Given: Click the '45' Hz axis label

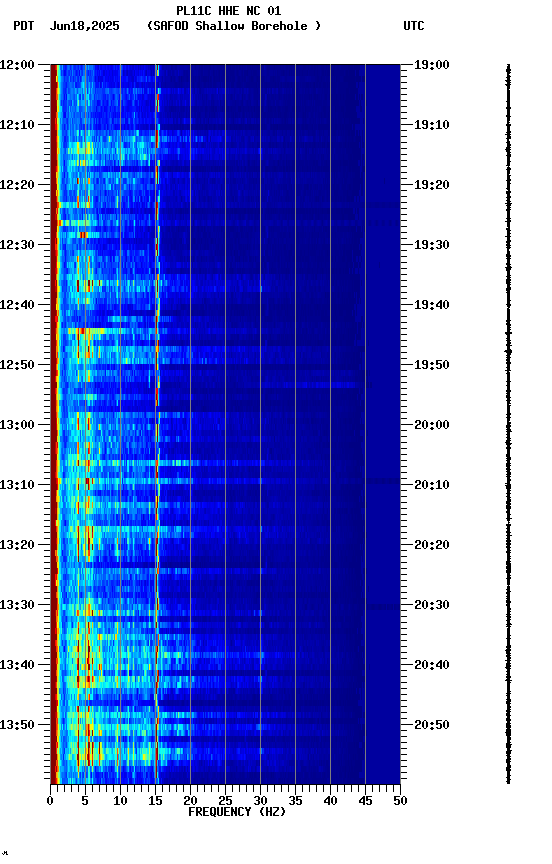Looking at the screenshot, I should [365, 801].
